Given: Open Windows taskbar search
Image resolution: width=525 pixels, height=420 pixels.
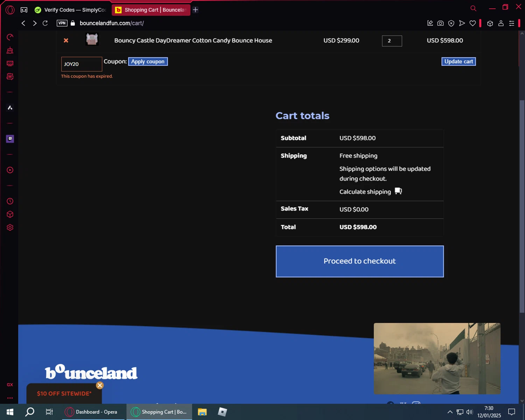Looking at the screenshot, I should (30, 412).
